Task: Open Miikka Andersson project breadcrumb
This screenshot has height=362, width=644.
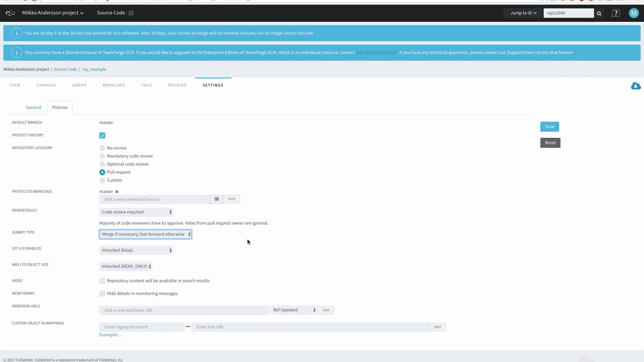Action: pyautogui.click(x=26, y=69)
